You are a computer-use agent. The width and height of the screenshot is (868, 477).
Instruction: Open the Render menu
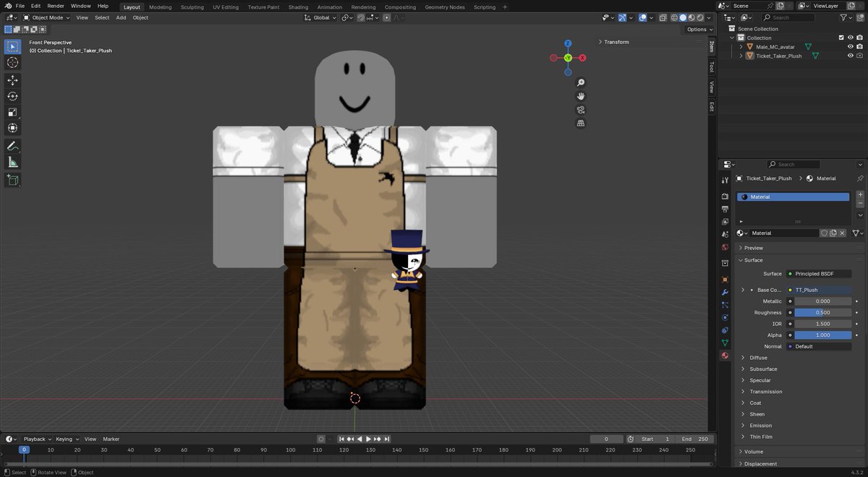click(x=56, y=6)
